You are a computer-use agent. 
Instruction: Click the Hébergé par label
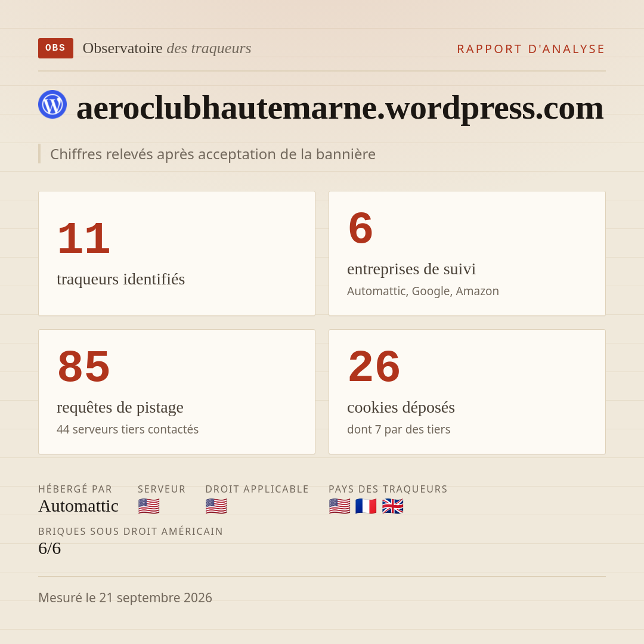pyautogui.click(x=75, y=489)
